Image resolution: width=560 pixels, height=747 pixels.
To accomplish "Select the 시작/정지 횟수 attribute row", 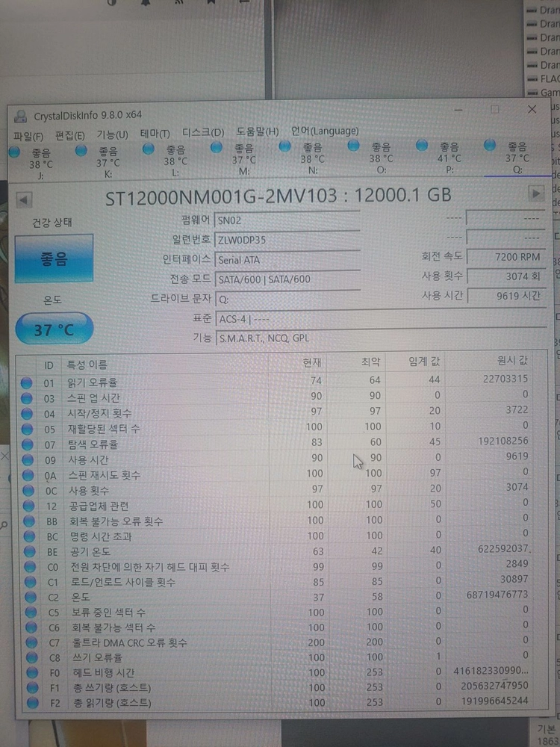I will 276,412.
